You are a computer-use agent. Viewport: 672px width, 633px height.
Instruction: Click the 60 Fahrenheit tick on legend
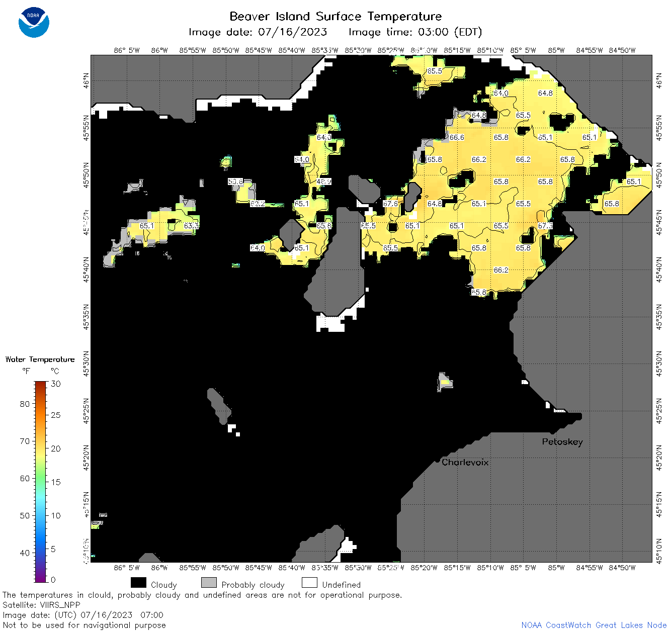(25, 478)
